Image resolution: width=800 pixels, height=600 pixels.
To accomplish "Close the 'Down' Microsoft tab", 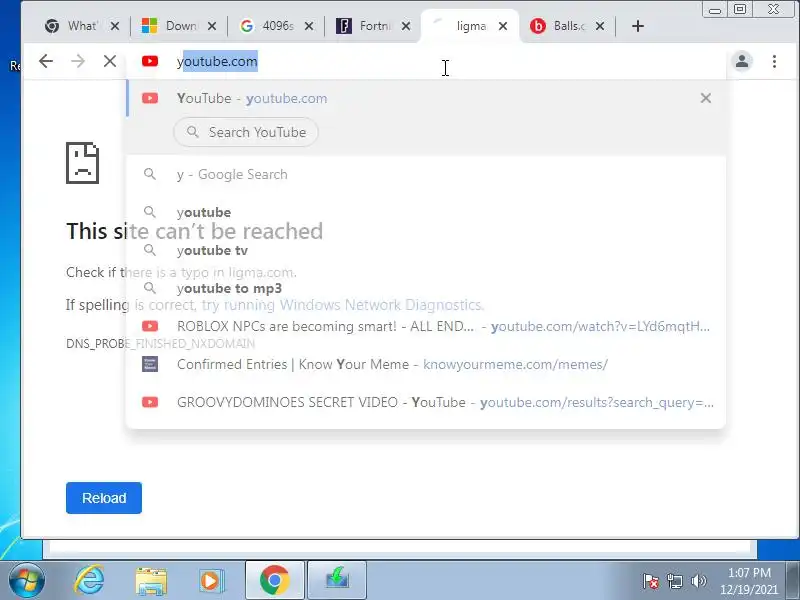I will click(212, 26).
